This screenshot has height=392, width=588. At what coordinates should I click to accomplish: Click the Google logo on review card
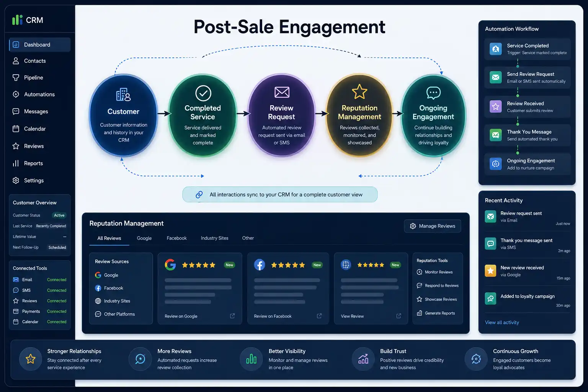[x=170, y=265]
